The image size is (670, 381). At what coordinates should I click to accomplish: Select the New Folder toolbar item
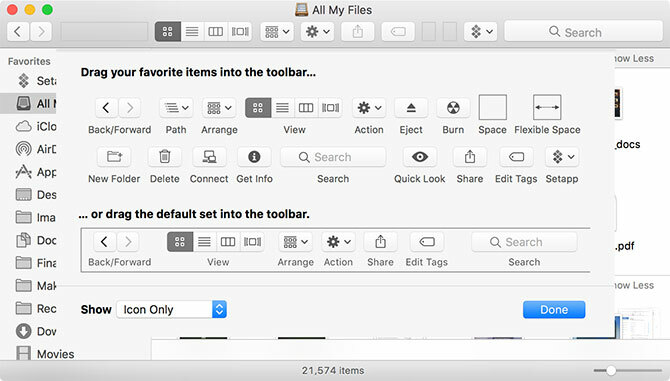[x=114, y=157]
